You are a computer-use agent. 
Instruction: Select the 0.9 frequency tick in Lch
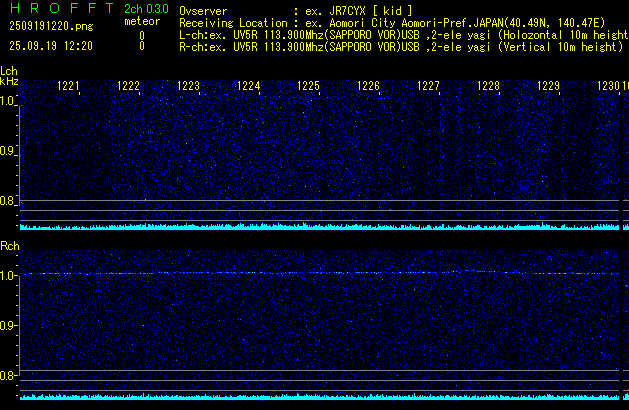point(9,151)
